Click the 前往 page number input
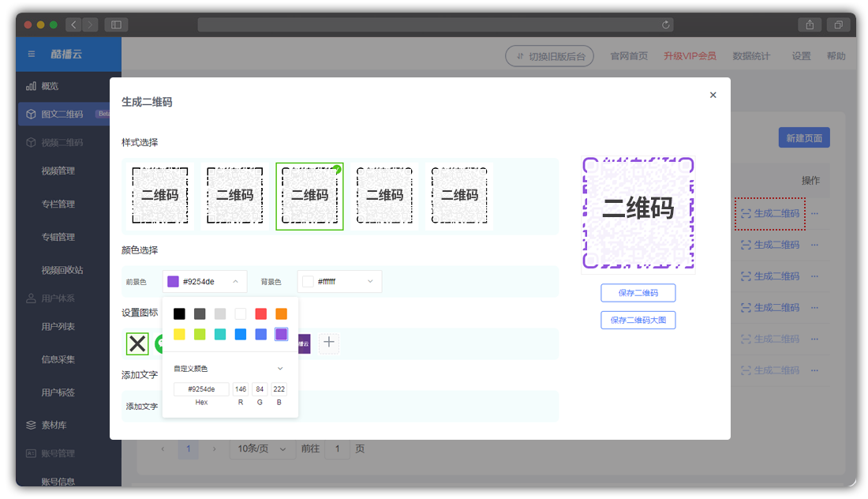The height and width of the screenshot is (499, 868). pos(337,448)
